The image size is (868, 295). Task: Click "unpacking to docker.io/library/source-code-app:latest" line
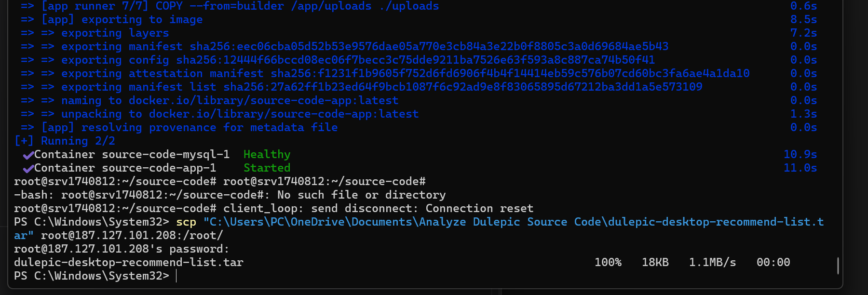click(220, 114)
